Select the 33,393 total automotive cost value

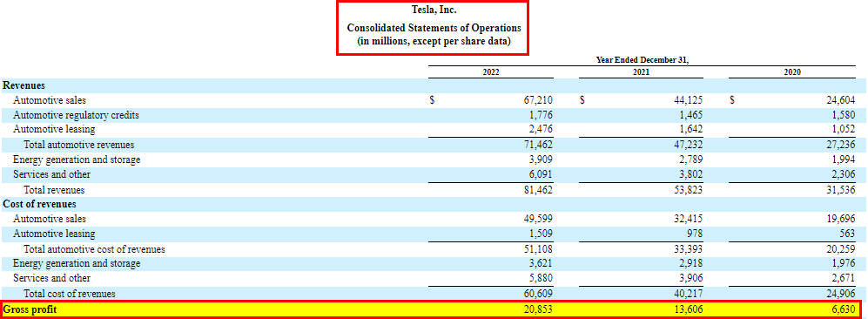coord(690,249)
